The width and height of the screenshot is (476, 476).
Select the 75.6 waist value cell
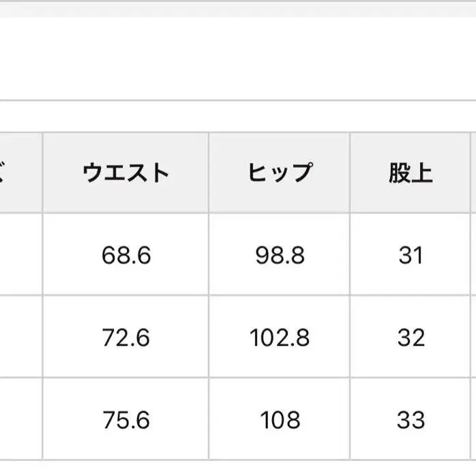(x=125, y=419)
